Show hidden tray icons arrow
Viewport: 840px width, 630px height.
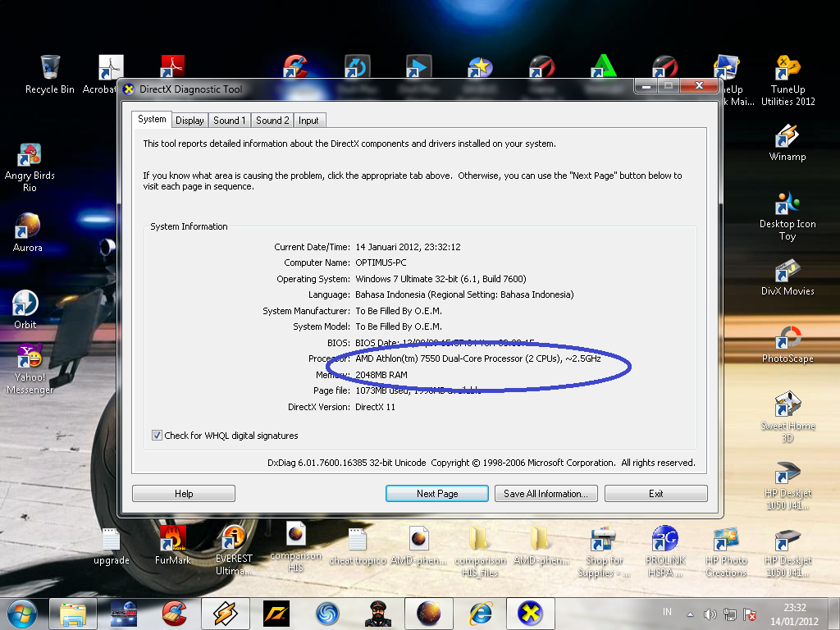pyautogui.click(x=690, y=614)
